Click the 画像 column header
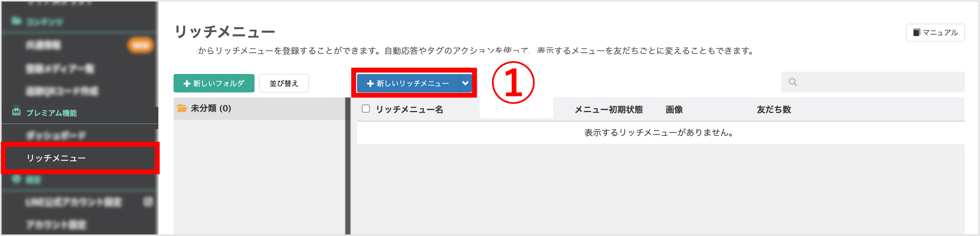This screenshot has width=980, height=236. (674, 110)
